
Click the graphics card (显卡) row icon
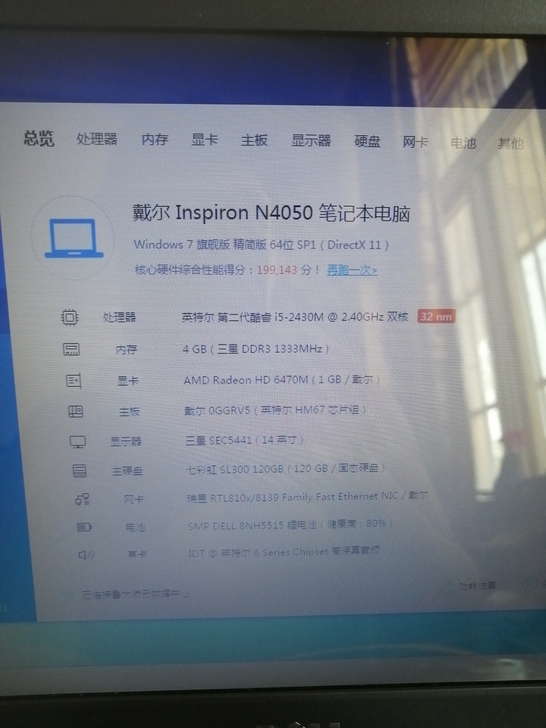click(74, 381)
